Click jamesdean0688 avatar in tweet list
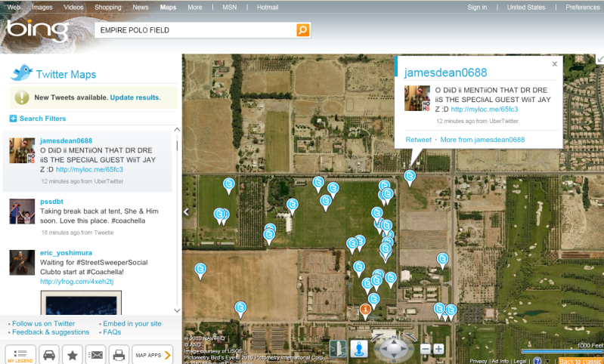 point(22,150)
